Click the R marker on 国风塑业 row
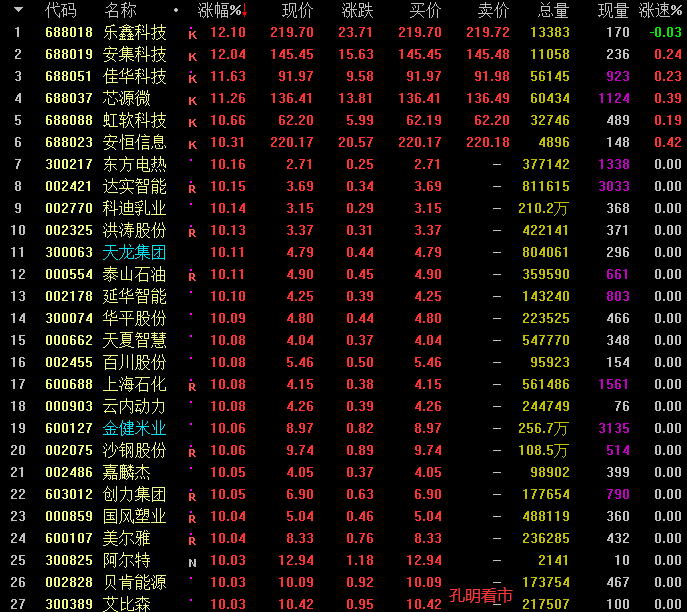The image size is (687, 612). pos(192,517)
